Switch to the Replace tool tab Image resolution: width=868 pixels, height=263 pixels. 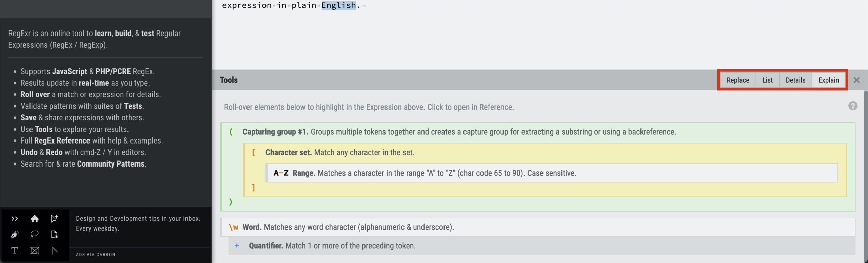(x=738, y=80)
